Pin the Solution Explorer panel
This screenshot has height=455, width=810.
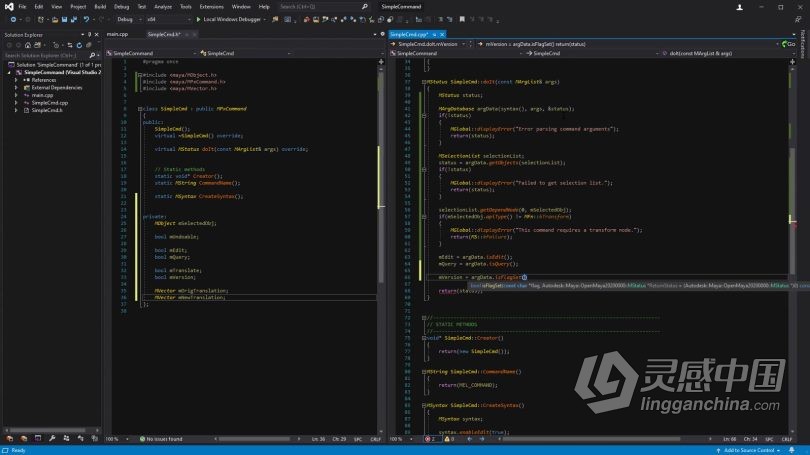click(x=89, y=35)
